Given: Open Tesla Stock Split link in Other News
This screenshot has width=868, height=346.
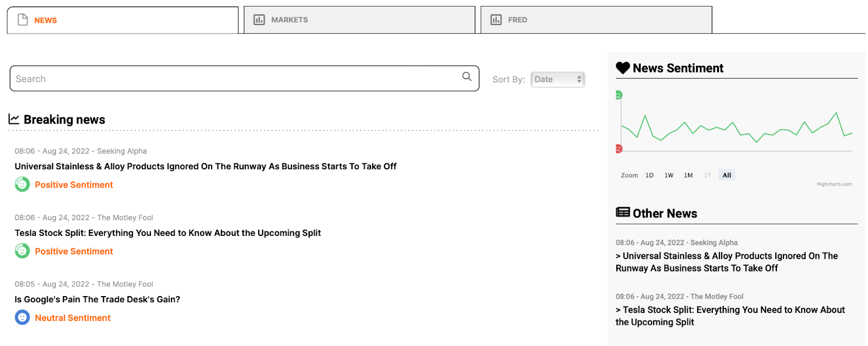Looking at the screenshot, I should click(730, 316).
